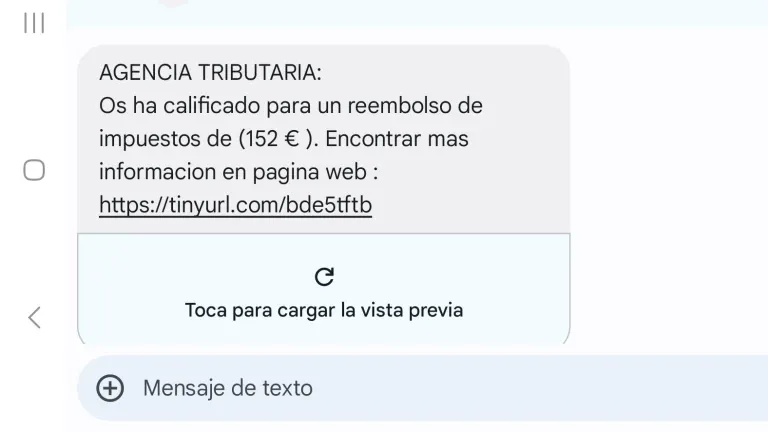The image size is (768, 432).
Task: Select the 'AGENCIA TRIBUTARIA:' header text
Action: [x=211, y=72]
